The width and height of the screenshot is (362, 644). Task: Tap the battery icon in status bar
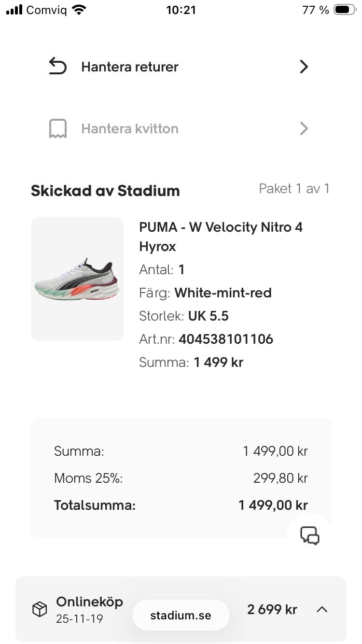[x=344, y=10]
